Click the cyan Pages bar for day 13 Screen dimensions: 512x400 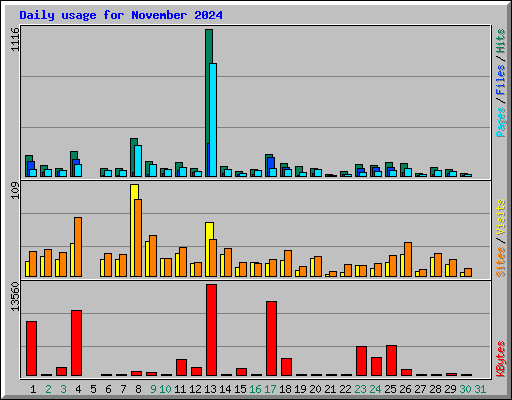tap(213, 120)
